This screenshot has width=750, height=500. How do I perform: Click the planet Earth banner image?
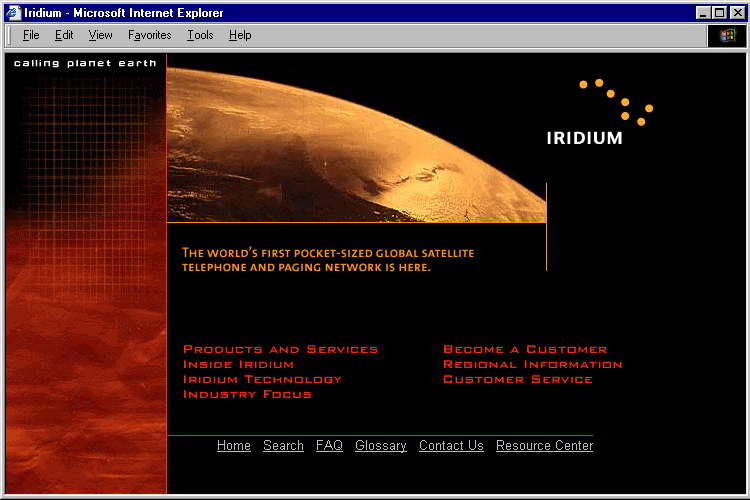[x=356, y=138]
